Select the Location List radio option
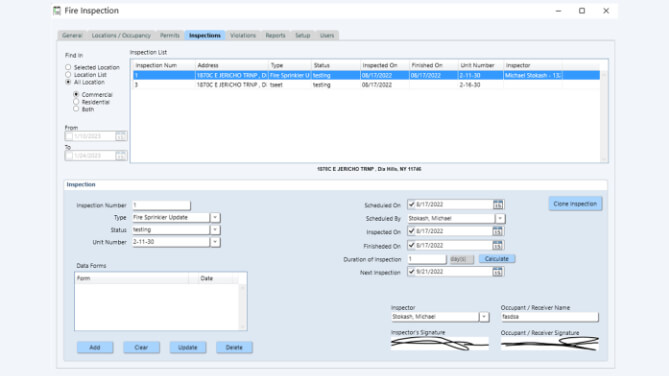This screenshot has width=669, height=376. 68,74
